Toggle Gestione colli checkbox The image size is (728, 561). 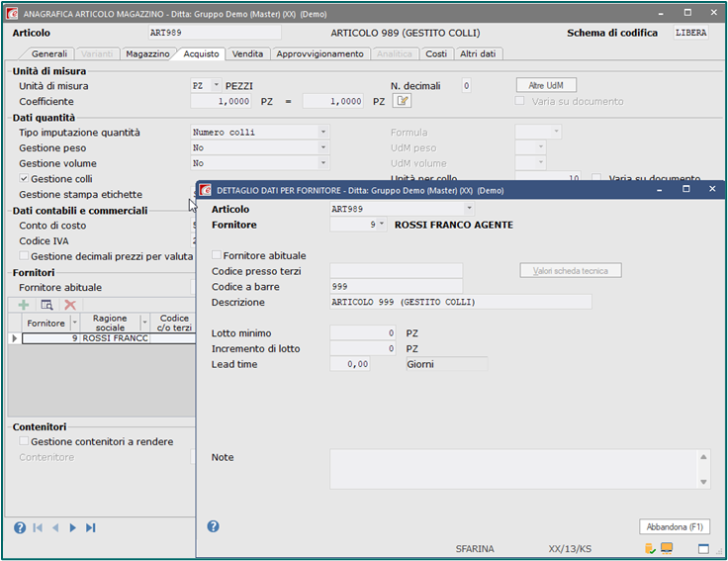24,178
